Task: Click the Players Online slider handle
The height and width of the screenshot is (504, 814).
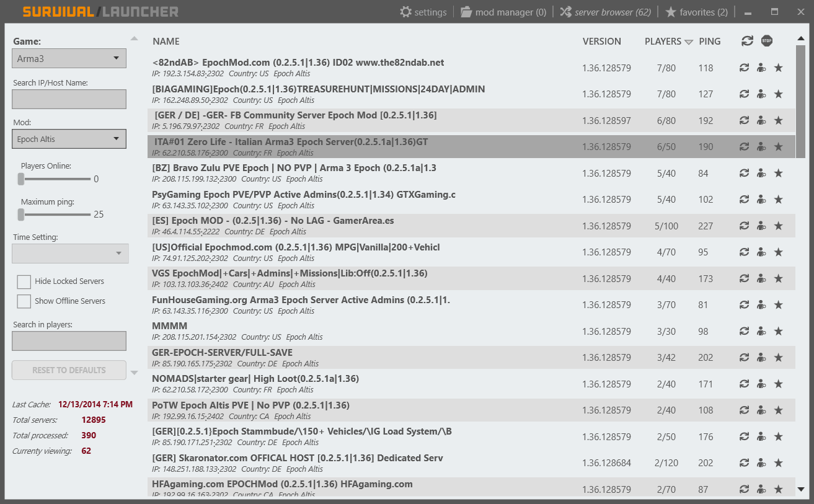Action: pos(20,179)
